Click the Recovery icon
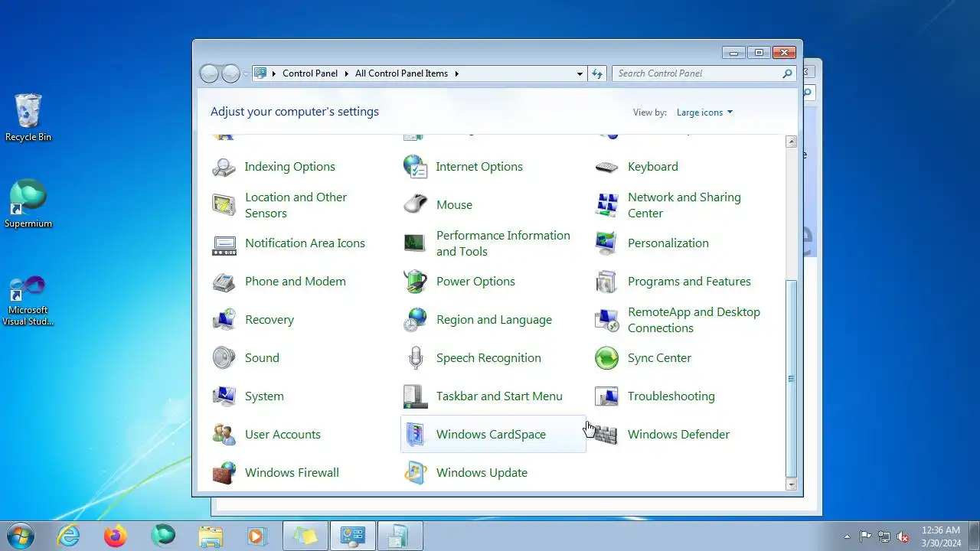Viewport: 980px width, 551px height. point(224,320)
